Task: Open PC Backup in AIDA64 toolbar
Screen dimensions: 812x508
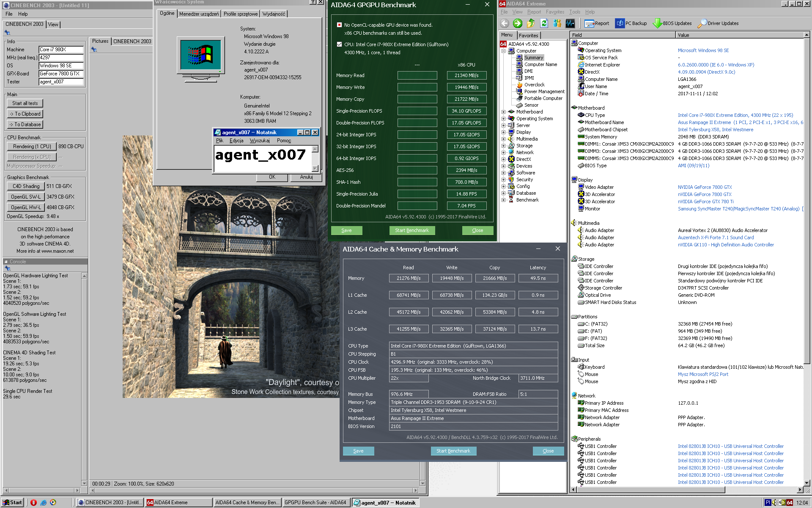Action: pyautogui.click(x=631, y=23)
